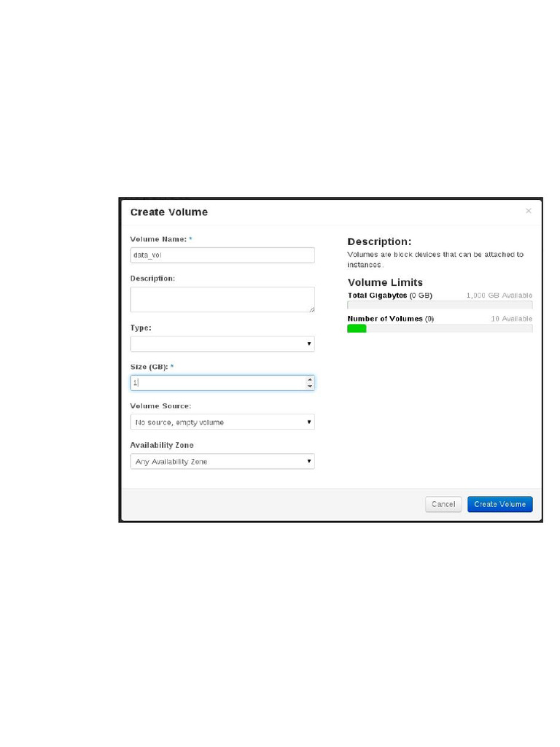Click the 'Total Gigabytes (0 GB)' label

[x=390, y=295]
